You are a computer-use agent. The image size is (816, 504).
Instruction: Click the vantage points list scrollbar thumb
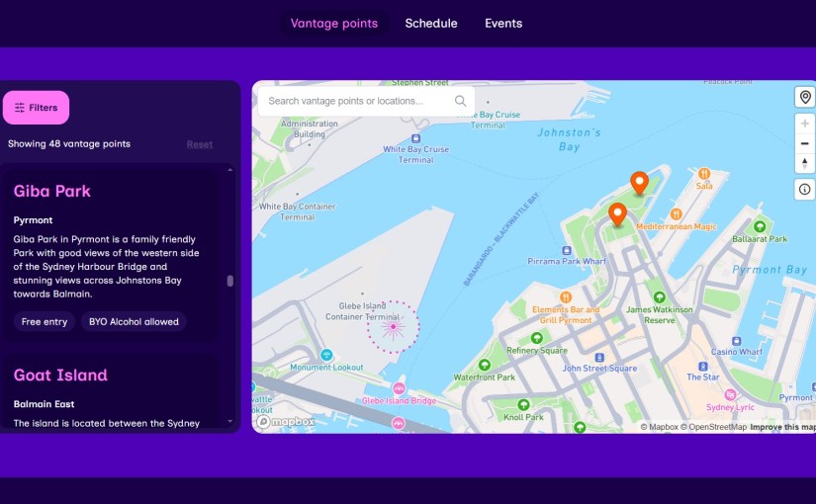(230, 281)
